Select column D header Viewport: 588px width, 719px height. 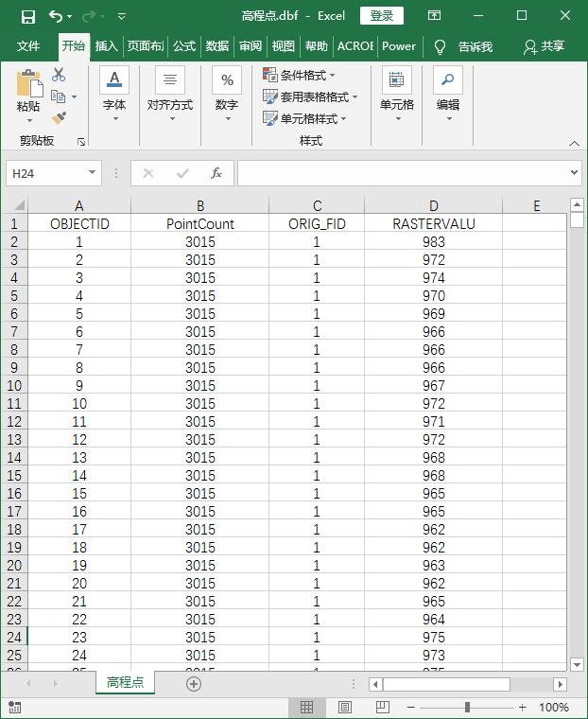click(x=434, y=205)
